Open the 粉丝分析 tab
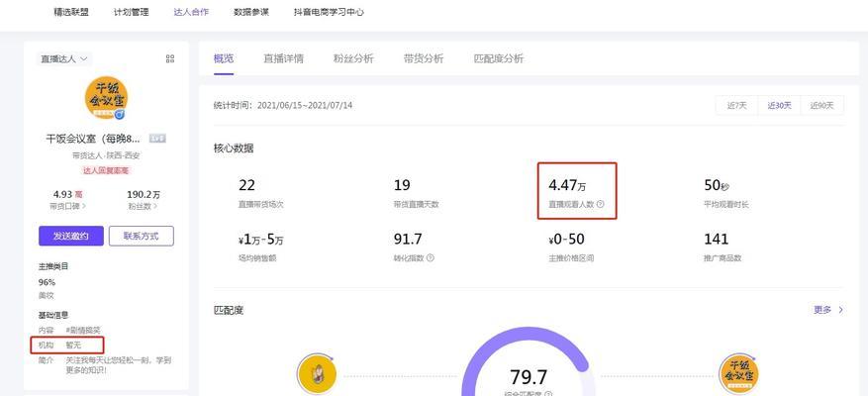 (353, 58)
